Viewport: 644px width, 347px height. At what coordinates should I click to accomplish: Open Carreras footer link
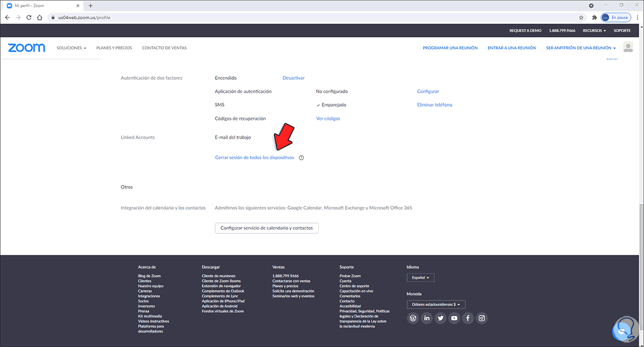[x=145, y=291]
